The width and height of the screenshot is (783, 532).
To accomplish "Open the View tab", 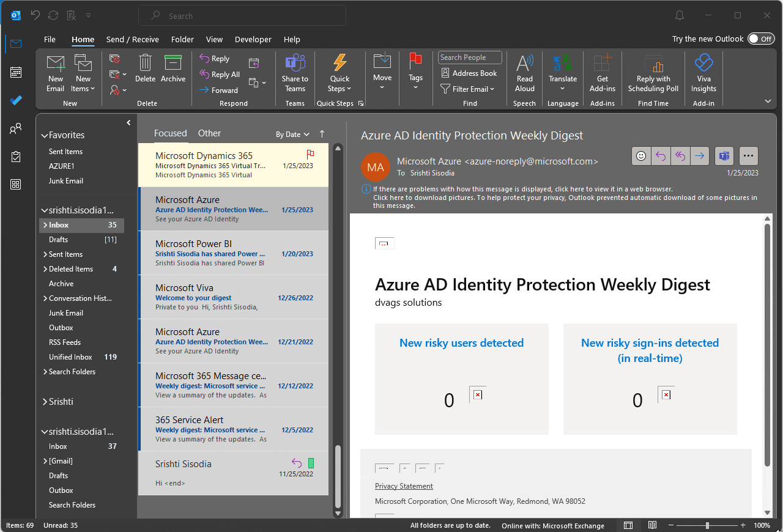I will [x=214, y=39].
